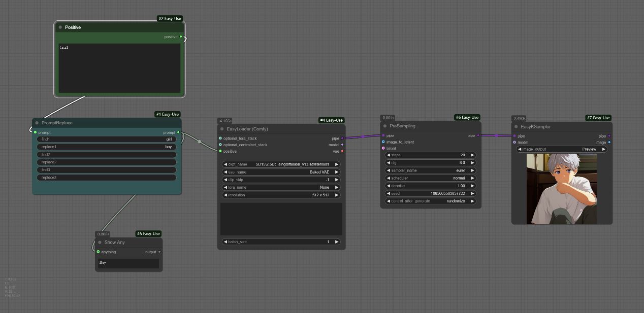Viewport: 644px width, 313px height.
Task: Collapse the PromptReplace node via title dot
Action: point(37,123)
